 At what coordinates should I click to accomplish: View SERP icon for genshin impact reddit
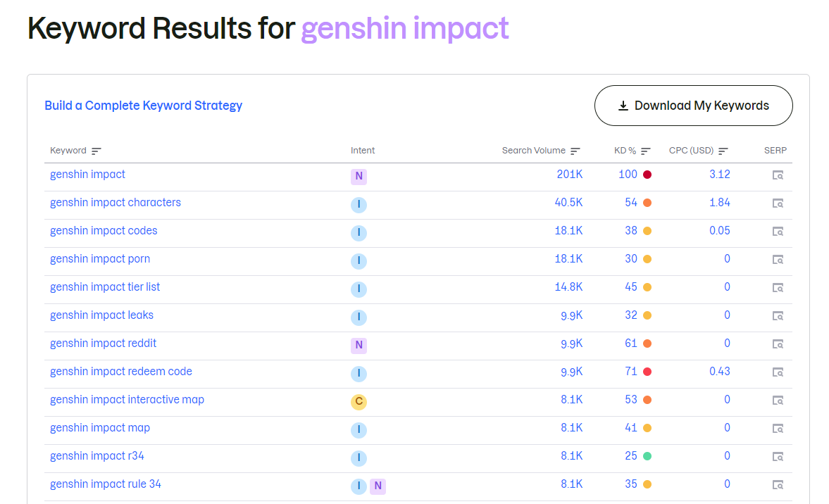pos(778,344)
